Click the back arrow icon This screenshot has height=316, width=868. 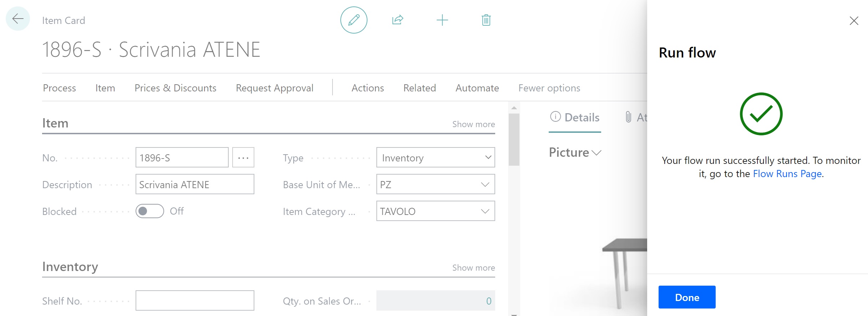(18, 19)
